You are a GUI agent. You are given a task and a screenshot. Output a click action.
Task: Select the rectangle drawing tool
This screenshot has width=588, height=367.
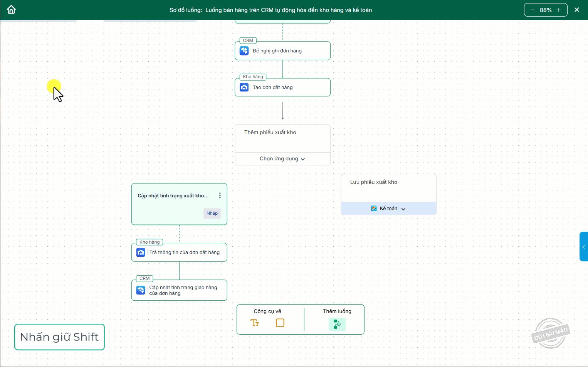point(280,323)
